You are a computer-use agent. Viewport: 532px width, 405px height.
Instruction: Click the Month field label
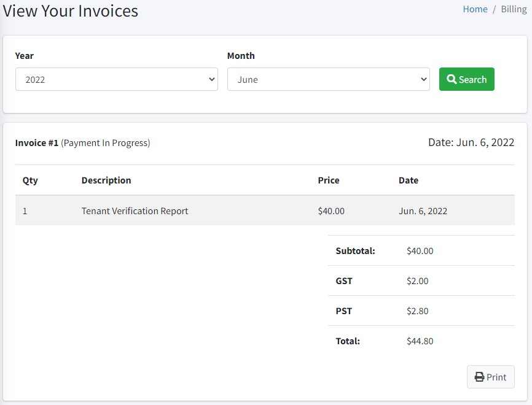pos(241,56)
